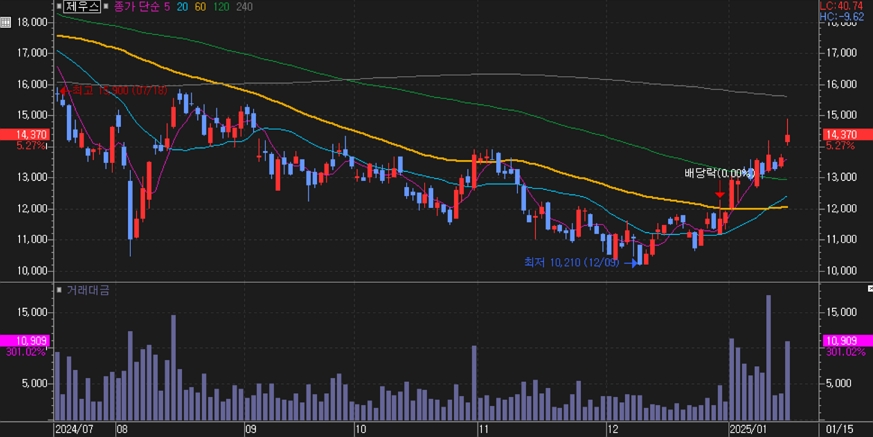Click the tallest volume bar in January
This screenshot has width=873, height=437.
click(x=768, y=355)
